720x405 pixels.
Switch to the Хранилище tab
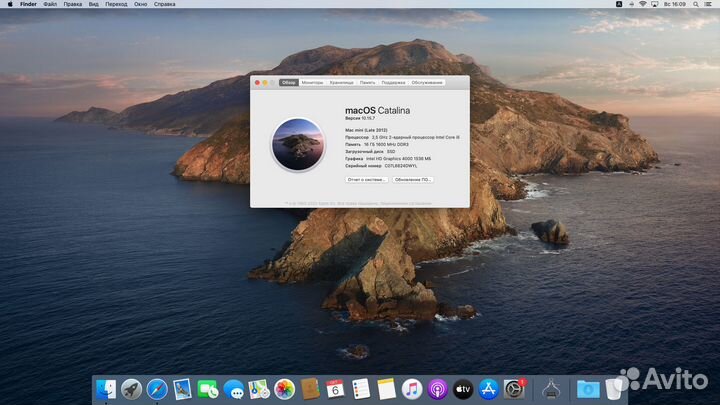[342, 83]
